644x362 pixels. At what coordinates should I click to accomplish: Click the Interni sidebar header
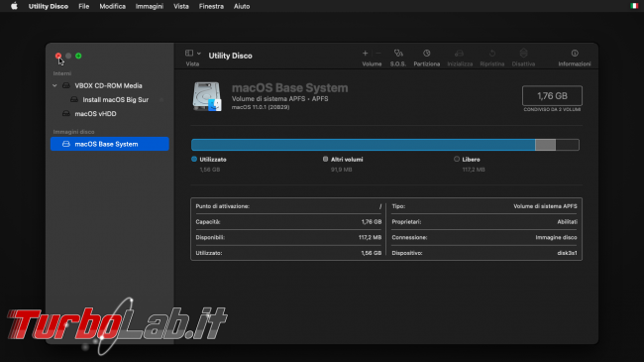pos(62,73)
